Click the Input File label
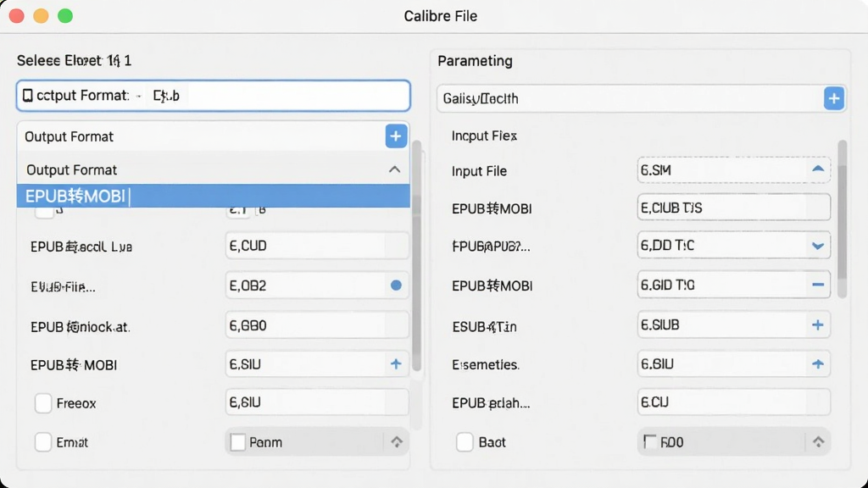The height and width of the screenshot is (488, 868). point(479,171)
